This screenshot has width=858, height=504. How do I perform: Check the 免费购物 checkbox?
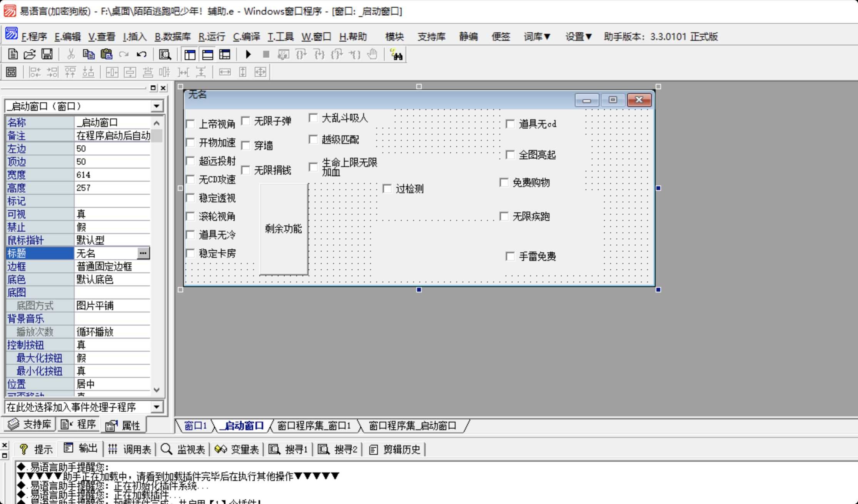click(504, 182)
